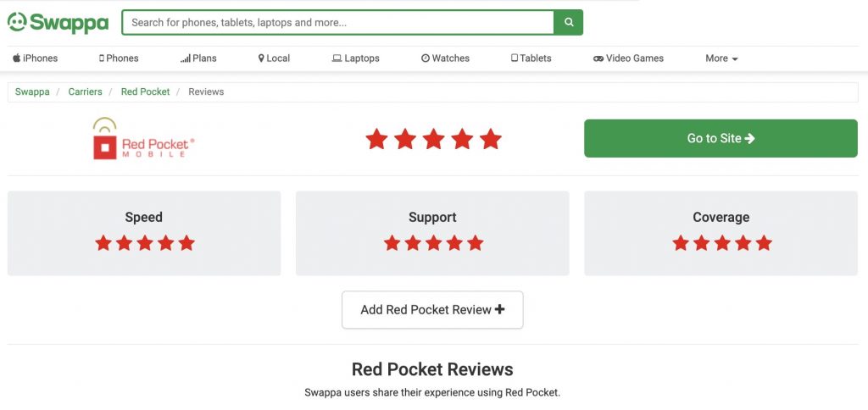Image resolution: width=868 pixels, height=410 pixels.
Task: Open Video Games with controller icon
Action: (628, 58)
